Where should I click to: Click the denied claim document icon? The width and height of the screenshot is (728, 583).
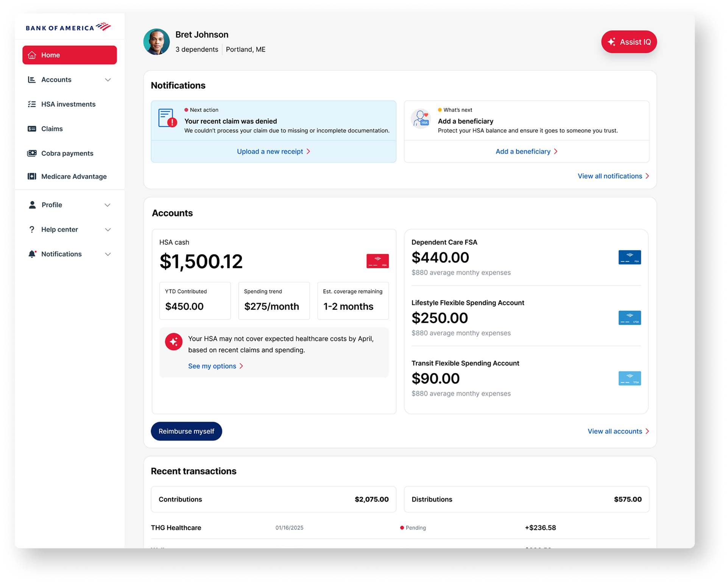click(167, 118)
